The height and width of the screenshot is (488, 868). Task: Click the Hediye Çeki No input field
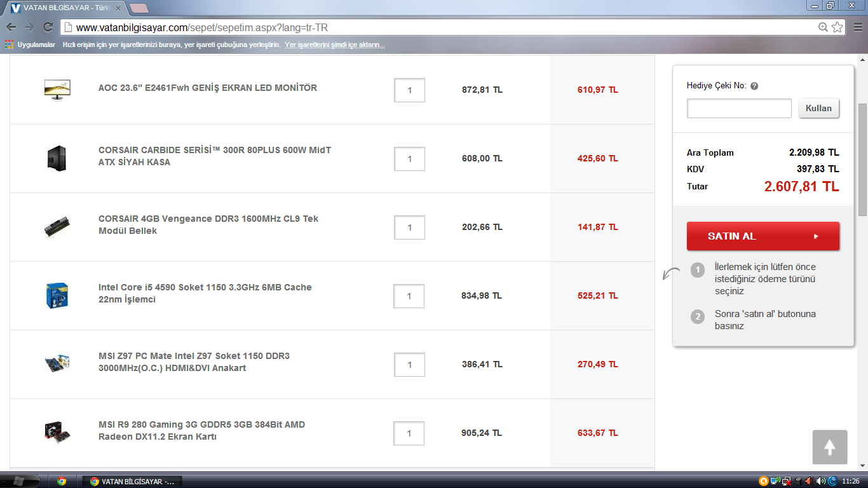pos(739,108)
